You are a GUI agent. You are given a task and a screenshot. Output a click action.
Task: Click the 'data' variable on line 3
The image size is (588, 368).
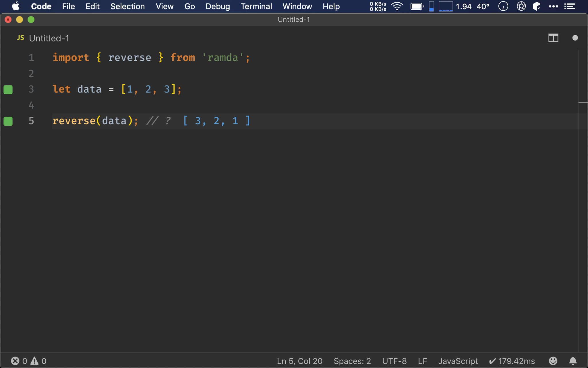(89, 89)
